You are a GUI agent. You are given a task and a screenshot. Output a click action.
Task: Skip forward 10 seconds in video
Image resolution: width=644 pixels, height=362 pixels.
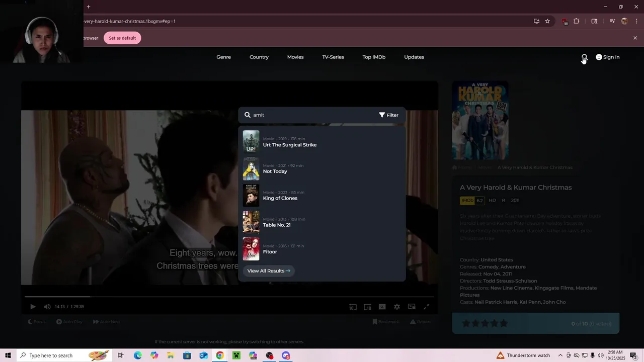[x=367, y=307]
